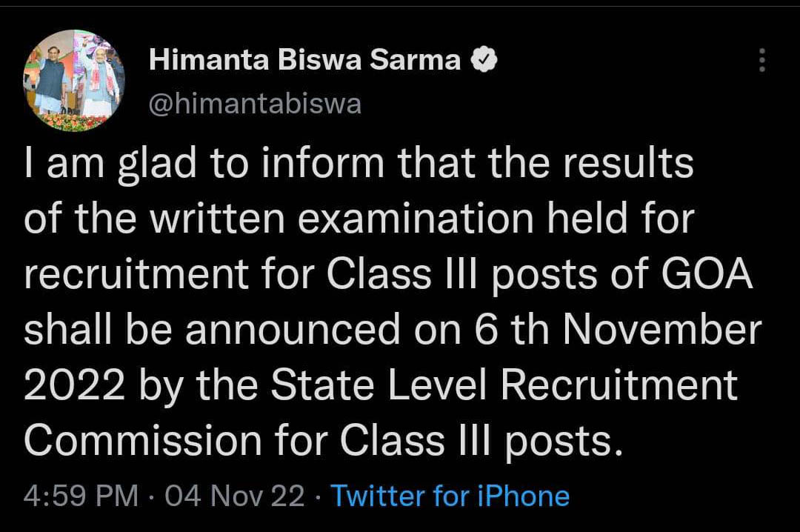Click "State Level Recruitment" in the tweet
This screenshot has height=532, width=800.
click(x=504, y=385)
